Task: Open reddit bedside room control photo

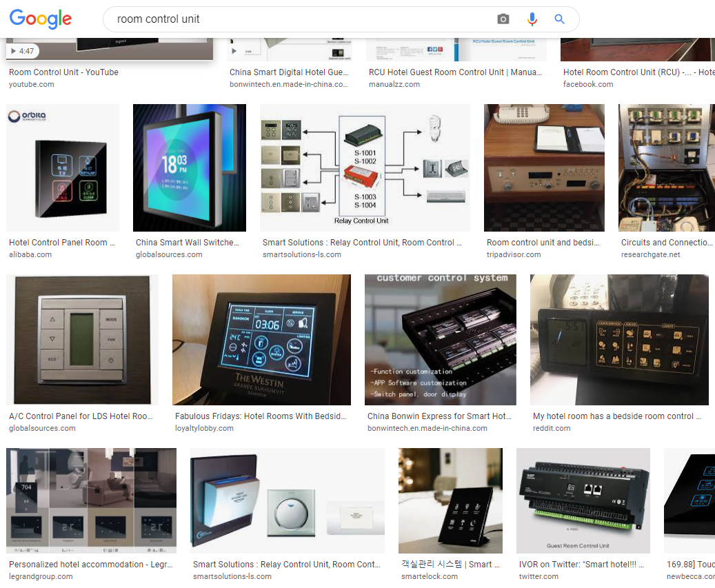Action: coord(619,340)
